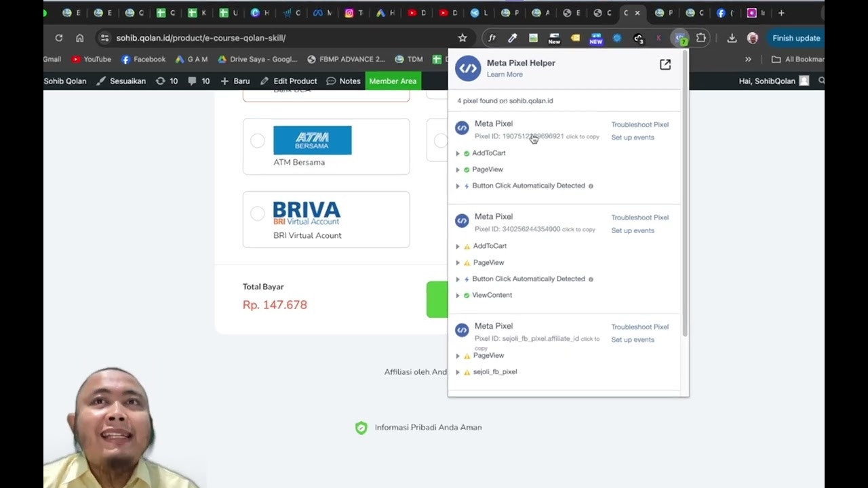This screenshot has width=868, height=488.
Task: Click the blue gear extension icon
Action: click(x=617, y=38)
